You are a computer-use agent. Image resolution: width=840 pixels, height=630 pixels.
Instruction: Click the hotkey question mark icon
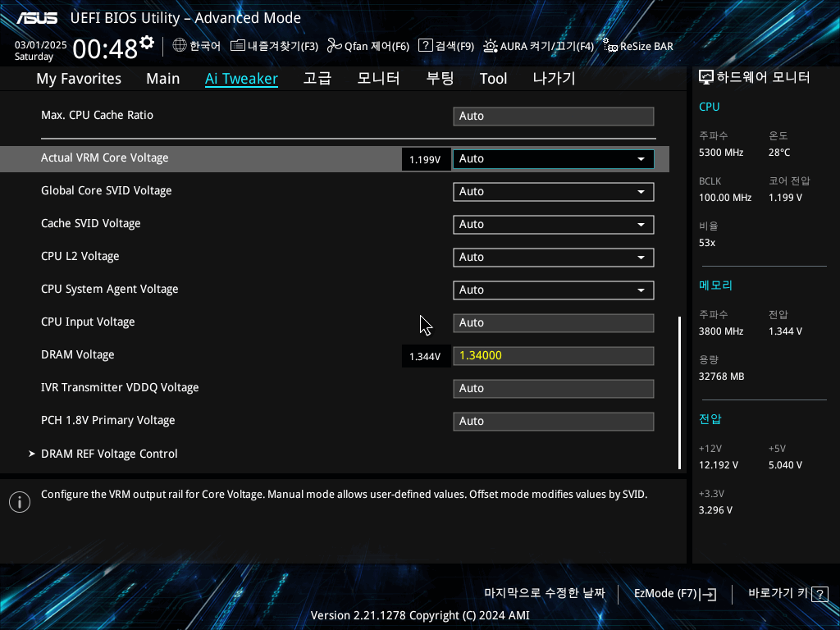(819, 594)
